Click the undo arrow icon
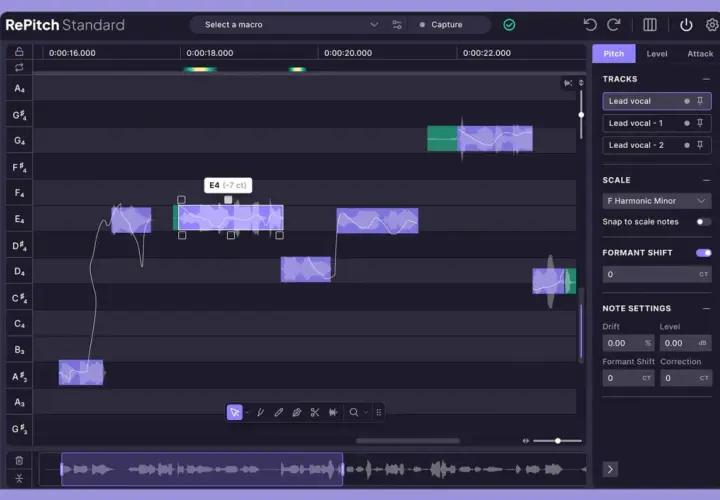The height and width of the screenshot is (500, 720). click(590, 24)
